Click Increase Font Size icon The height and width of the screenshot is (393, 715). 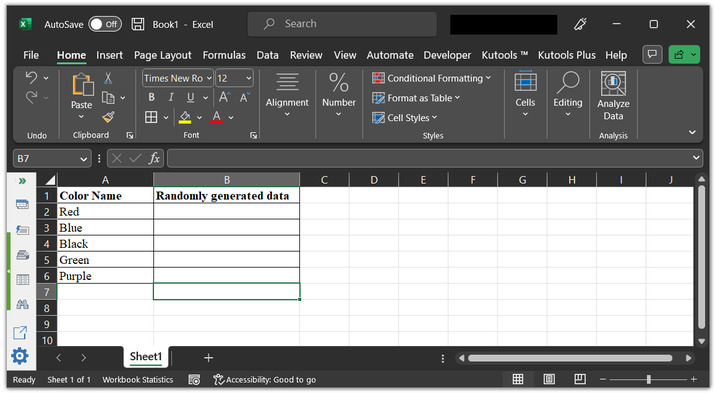[224, 97]
